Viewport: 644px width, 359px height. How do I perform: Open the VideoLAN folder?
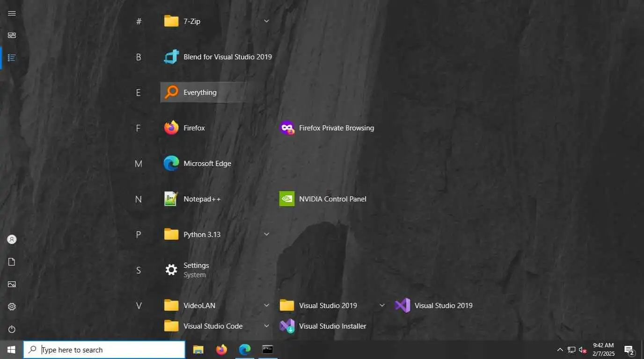click(x=218, y=306)
